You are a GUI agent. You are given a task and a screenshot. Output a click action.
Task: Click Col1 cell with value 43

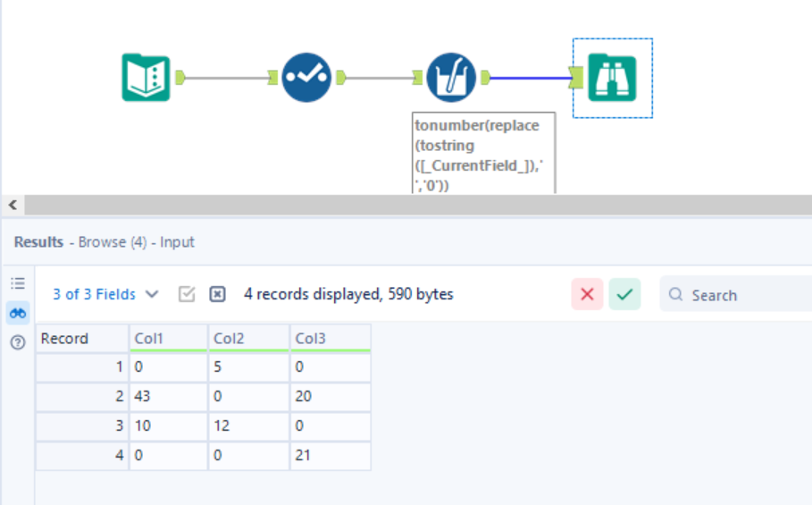(168, 397)
